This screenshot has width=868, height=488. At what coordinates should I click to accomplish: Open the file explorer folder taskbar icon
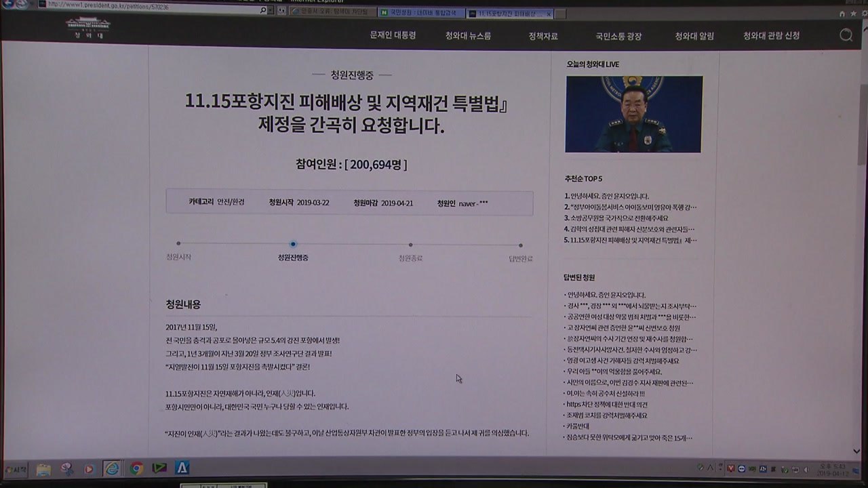pos(43,469)
